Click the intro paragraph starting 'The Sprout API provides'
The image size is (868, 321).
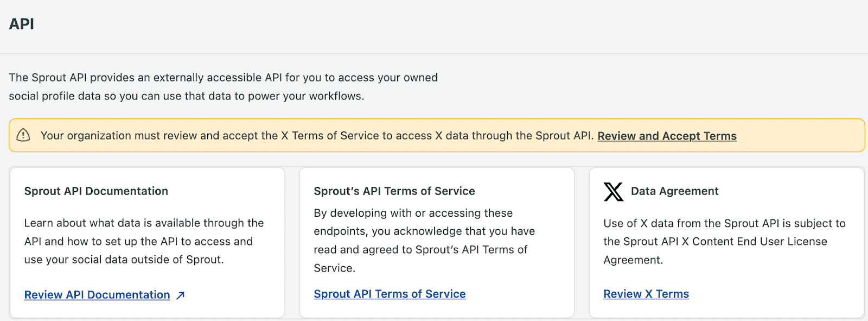tap(224, 87)
